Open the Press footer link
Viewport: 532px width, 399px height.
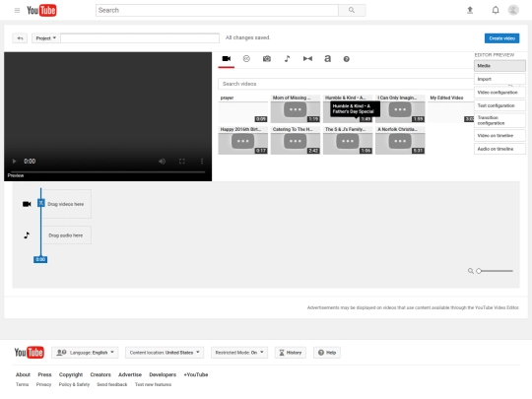pos(44,374)
